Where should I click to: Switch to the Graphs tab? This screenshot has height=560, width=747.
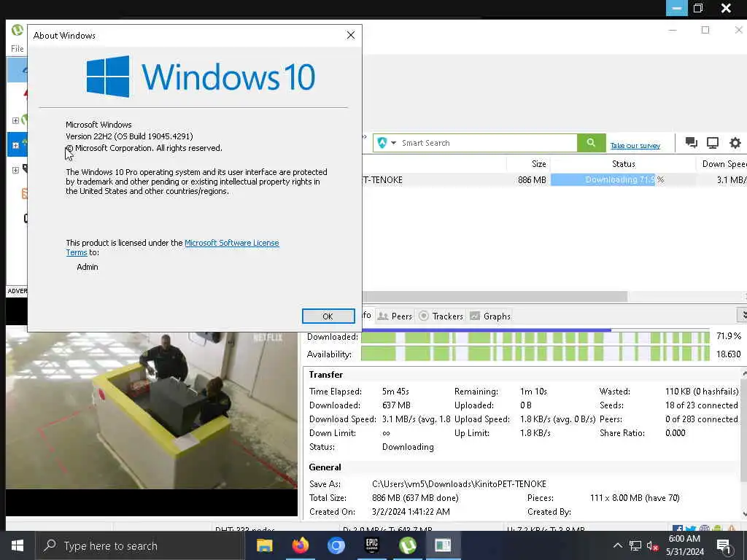pyautogui.click(x=490, y=316)
